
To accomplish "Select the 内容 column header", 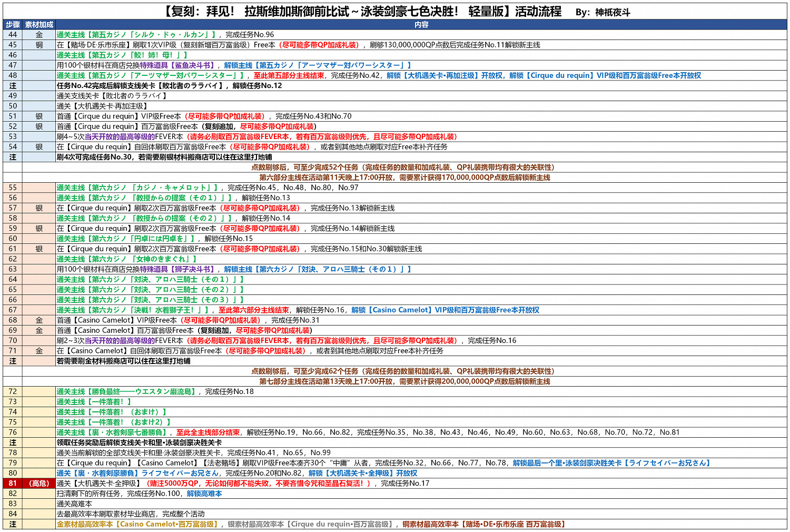I will [421, 25].
